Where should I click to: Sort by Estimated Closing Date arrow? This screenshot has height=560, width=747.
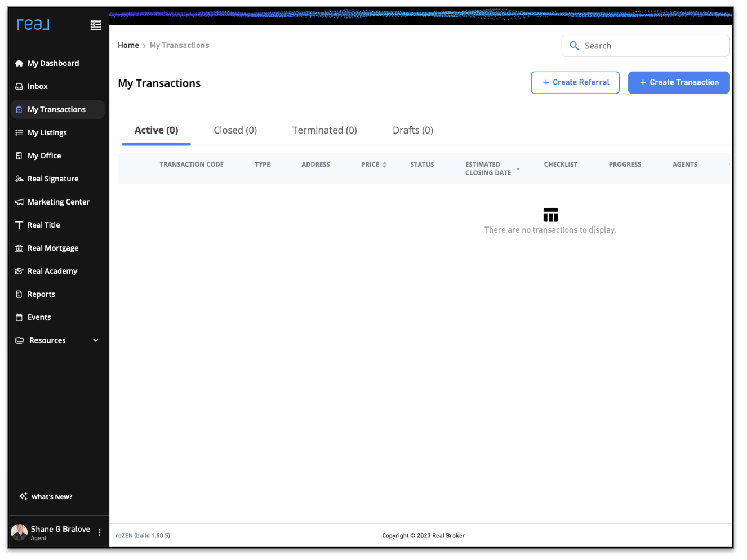tap(518, 169)
